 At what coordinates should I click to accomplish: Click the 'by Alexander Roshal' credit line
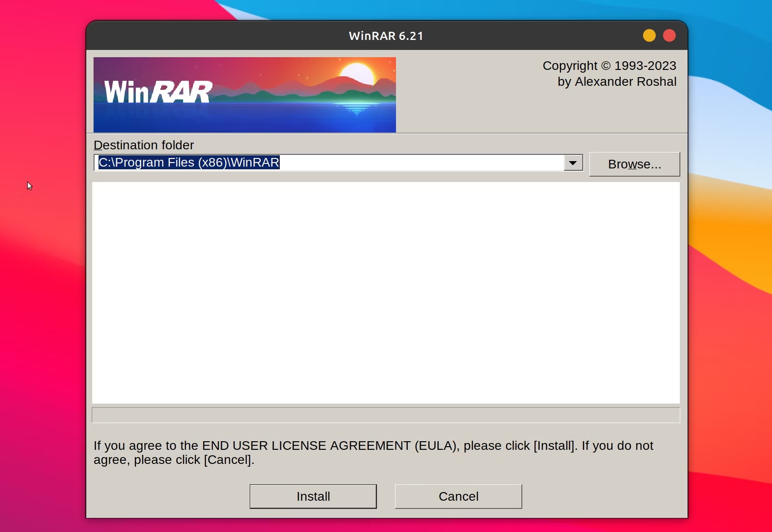[617, 82]
